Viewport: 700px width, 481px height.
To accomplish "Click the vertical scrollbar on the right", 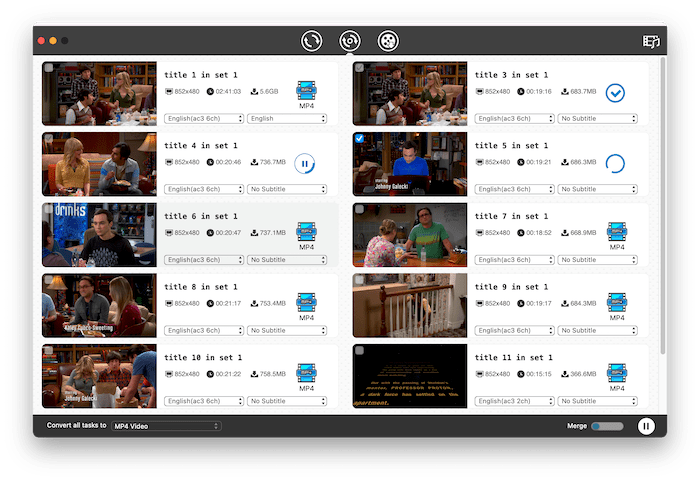I will (x=664, y=200).
